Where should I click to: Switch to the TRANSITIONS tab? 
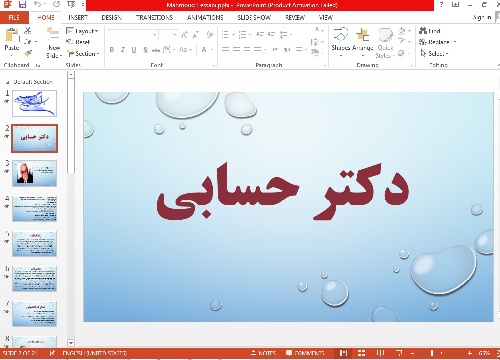(154, 17)
